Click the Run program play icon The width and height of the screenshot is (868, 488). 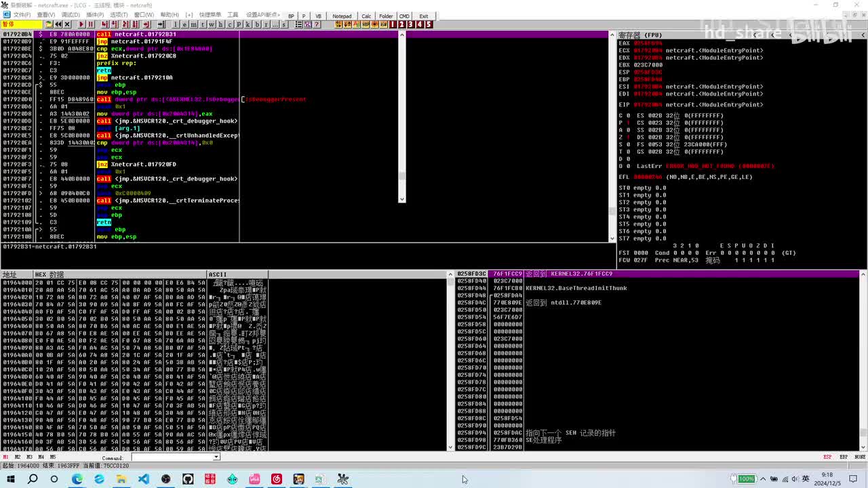(x=81, y=24)
